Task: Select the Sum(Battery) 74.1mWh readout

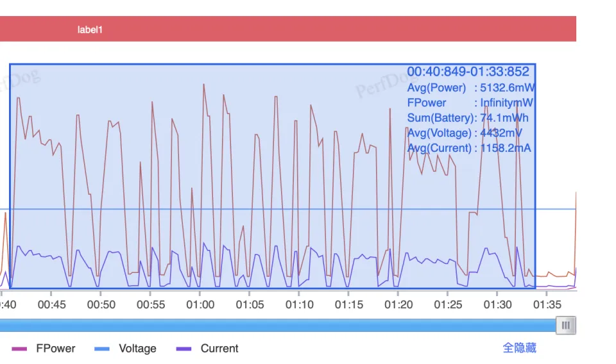Action: click(x=471, y=118)
